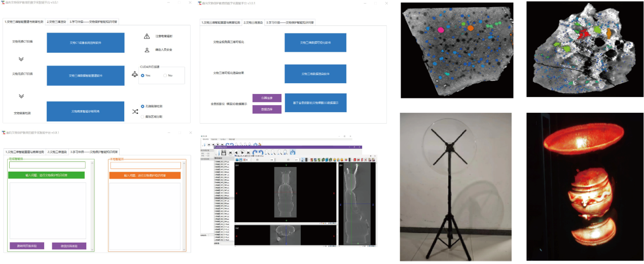Click the skip-to-first-frame icon in CT viewer toolbar

(231, 152)
